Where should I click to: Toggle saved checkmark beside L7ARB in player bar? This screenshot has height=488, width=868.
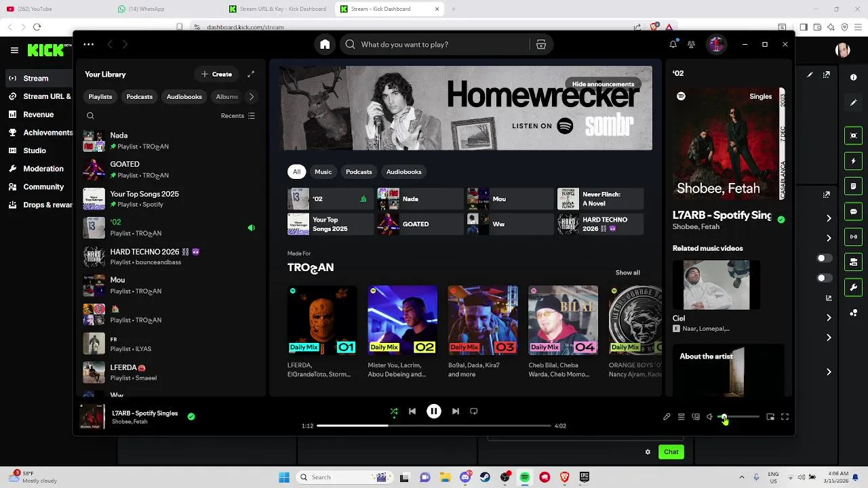tap(191, 417)
